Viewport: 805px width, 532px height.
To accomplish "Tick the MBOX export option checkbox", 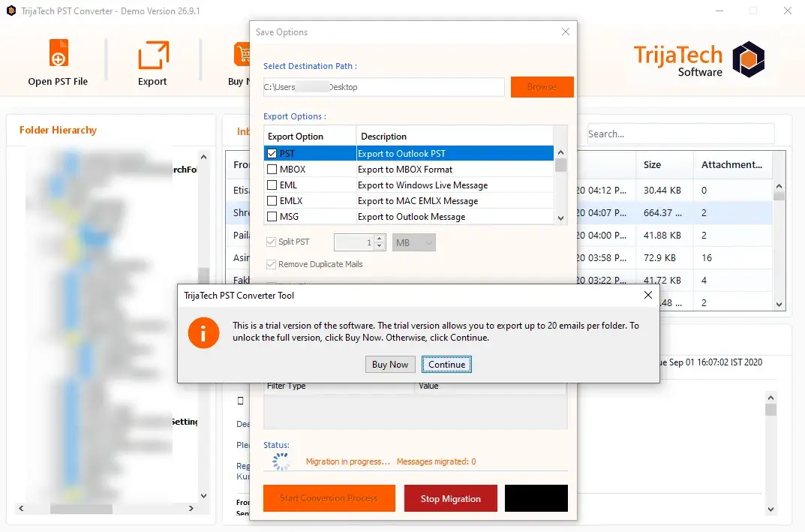I will pos(272,170).
